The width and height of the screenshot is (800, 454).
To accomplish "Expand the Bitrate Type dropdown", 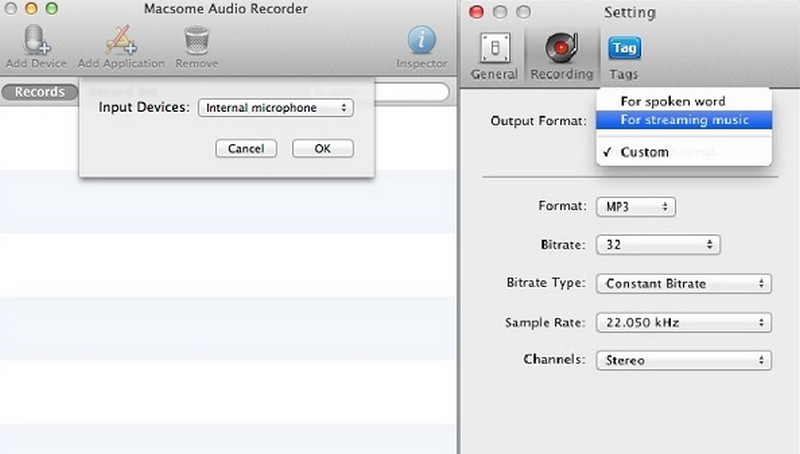I will click(x=684, y=284).
